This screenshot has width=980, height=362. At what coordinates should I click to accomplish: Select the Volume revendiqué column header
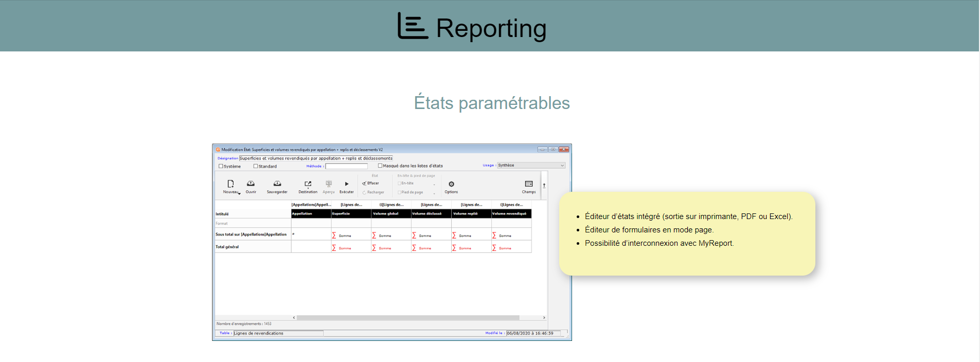pyautogui.click(x=512, y=213)
